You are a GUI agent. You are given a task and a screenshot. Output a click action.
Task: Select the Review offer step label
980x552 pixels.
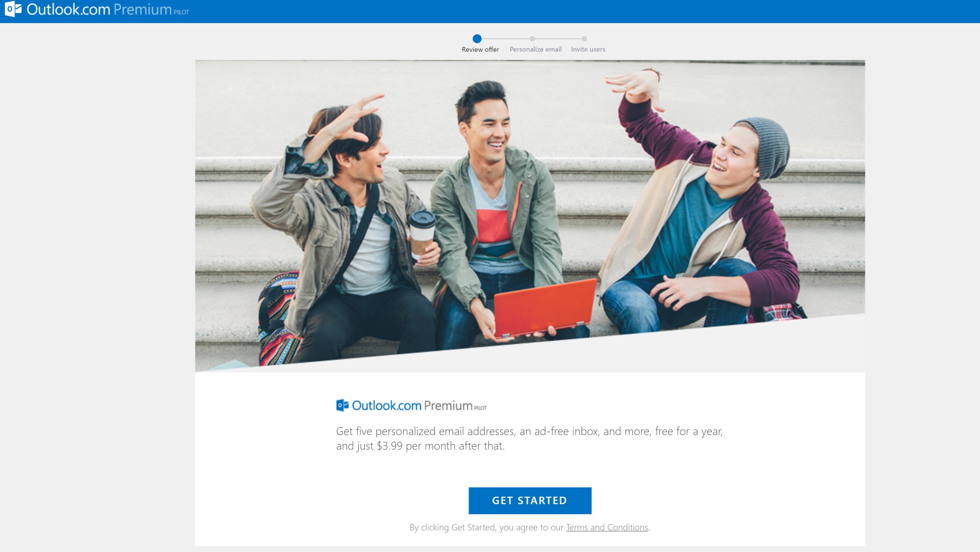click(480, 50)
